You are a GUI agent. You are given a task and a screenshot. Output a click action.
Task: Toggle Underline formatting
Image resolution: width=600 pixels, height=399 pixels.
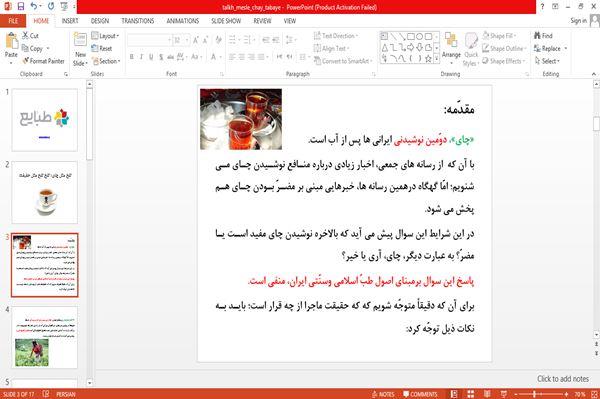(x=151, y=57)
